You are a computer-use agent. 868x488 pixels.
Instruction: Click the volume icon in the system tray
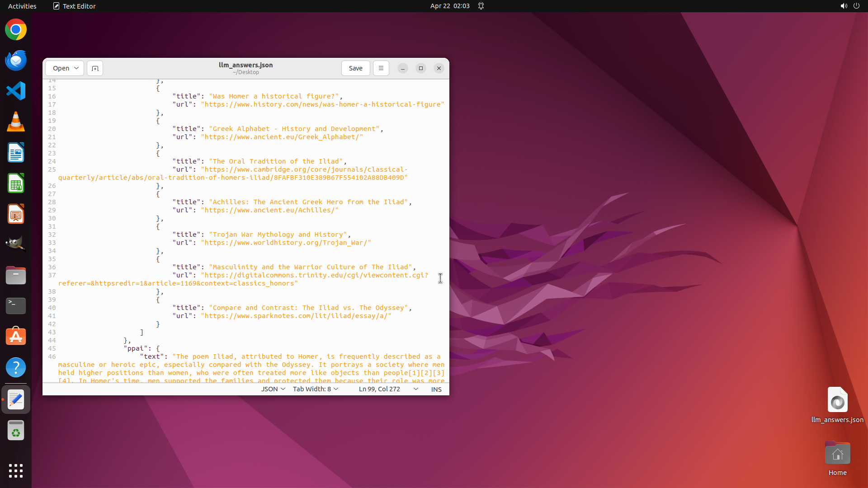point(844,6)
